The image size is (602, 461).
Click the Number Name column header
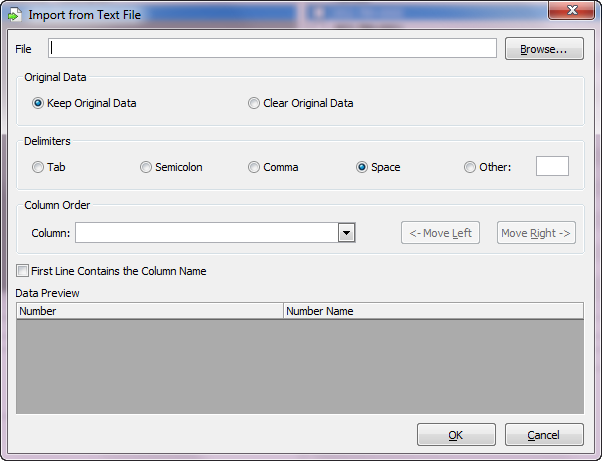pyautogui.click(x=433, y=311)
